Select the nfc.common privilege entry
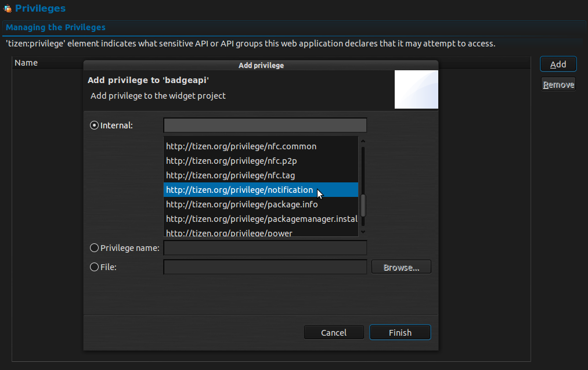 coord(241,146)
